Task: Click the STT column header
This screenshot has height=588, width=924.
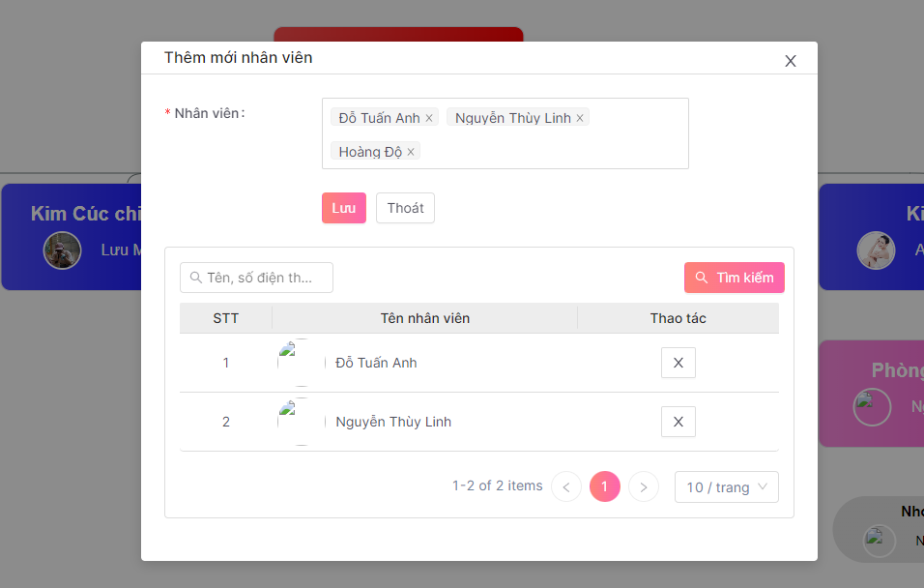Action: [x=226, y=318]
